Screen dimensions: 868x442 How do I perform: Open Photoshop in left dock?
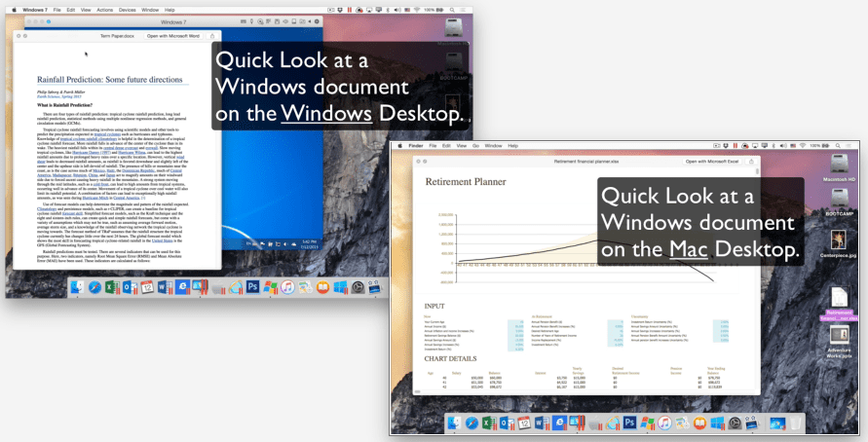[252, 287]
